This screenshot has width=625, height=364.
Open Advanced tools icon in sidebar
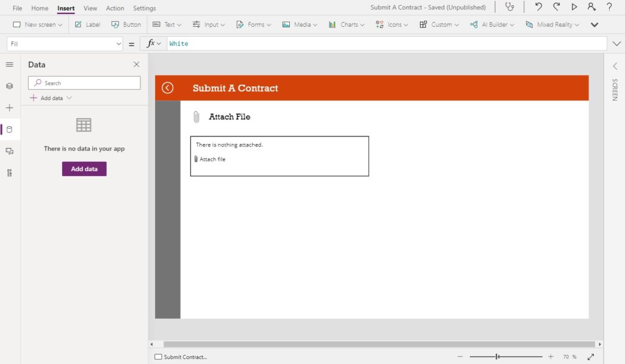(x=10, y=173)
